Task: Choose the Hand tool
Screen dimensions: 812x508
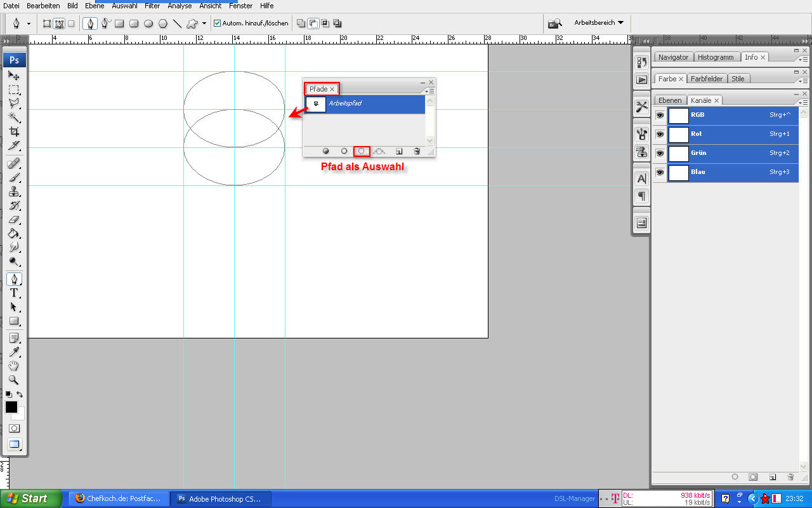Action: (14, 366)
